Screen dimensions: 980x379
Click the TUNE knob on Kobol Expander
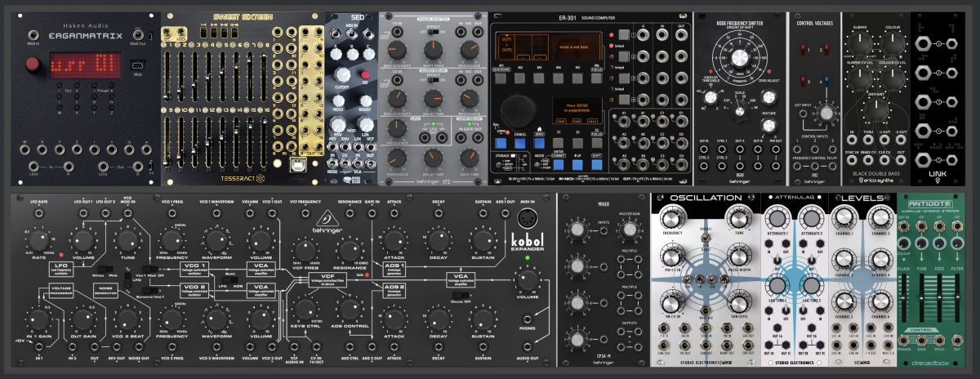coord(127,239)
